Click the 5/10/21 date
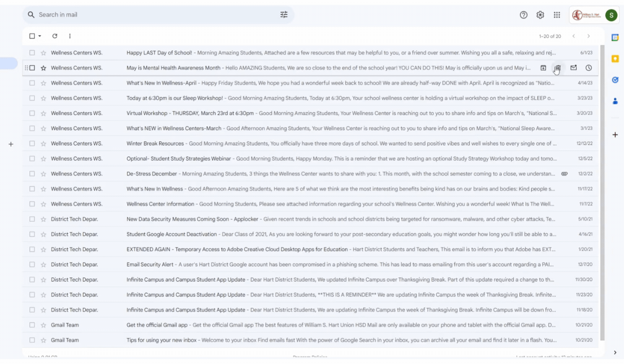Image resolution: width=624 pixels, height=364 pixels. pos(585,219)
